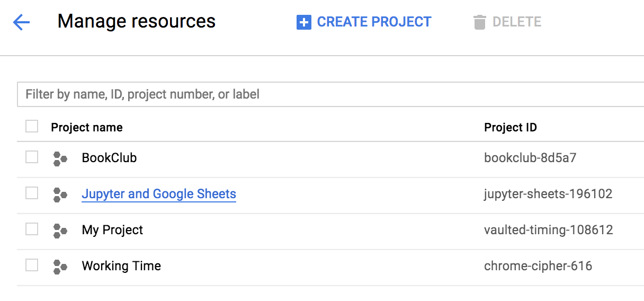Focus the filter by name input field

tap(330, 94)
